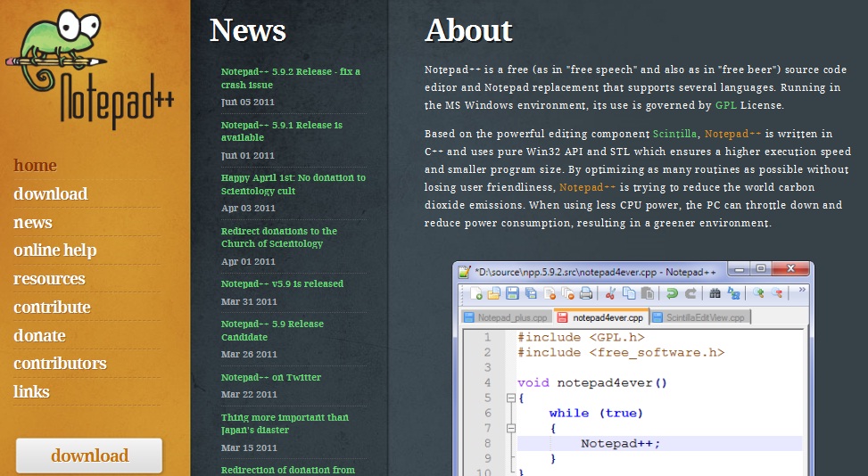Click the Find binoculars icon

tap(715, 293)
